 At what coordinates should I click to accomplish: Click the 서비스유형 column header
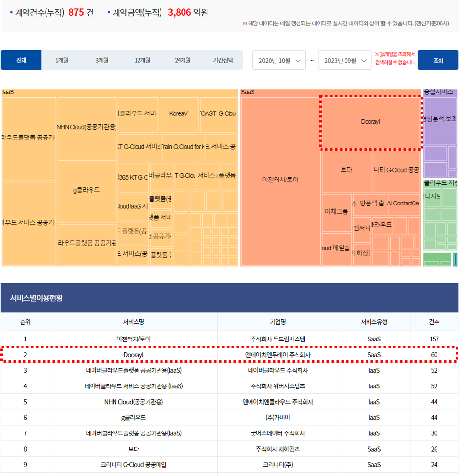374,322
